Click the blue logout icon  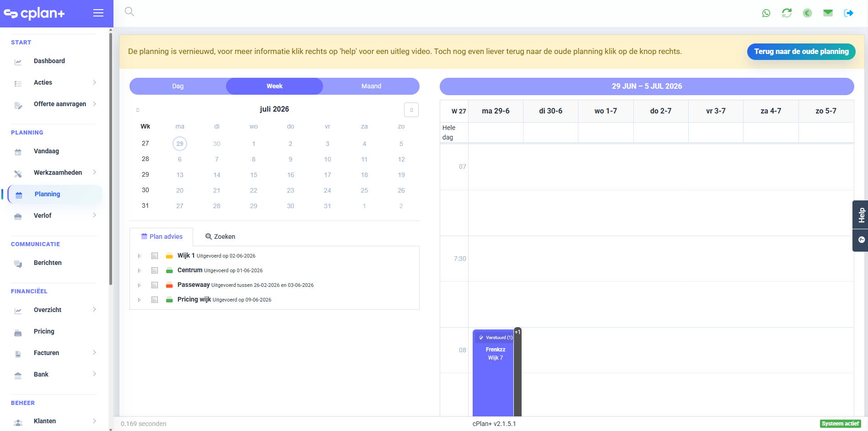849,13
